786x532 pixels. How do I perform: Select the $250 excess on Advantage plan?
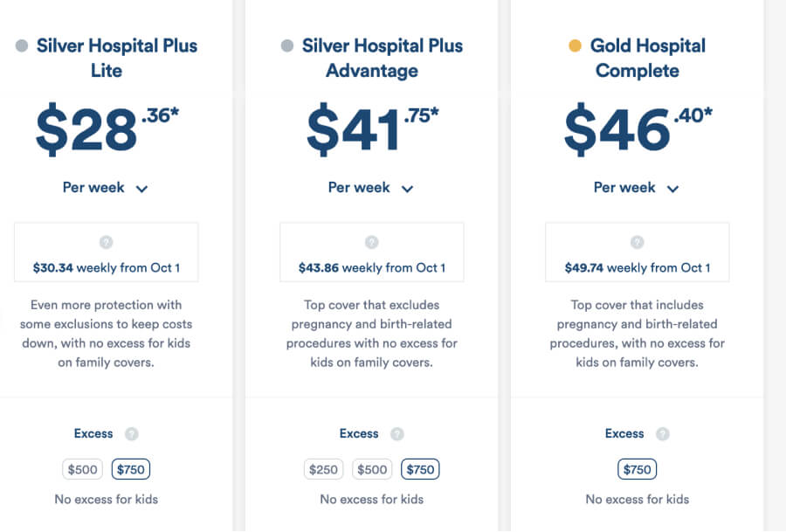coord(323,469)
